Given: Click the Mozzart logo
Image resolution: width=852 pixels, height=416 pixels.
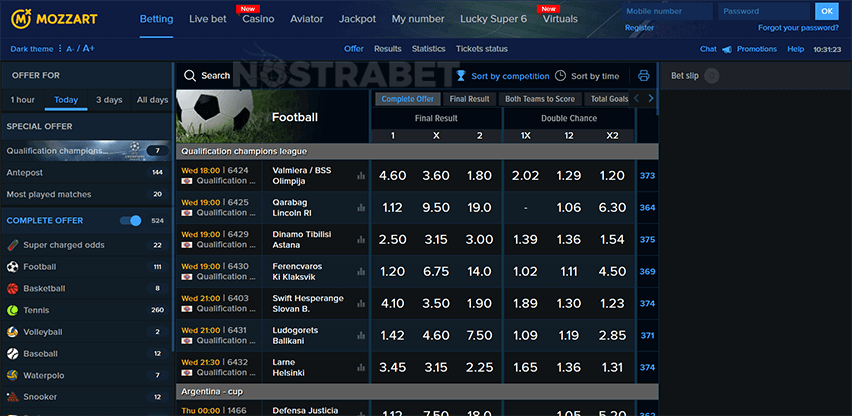Looking at the screenshot, I should pos(54,19).
